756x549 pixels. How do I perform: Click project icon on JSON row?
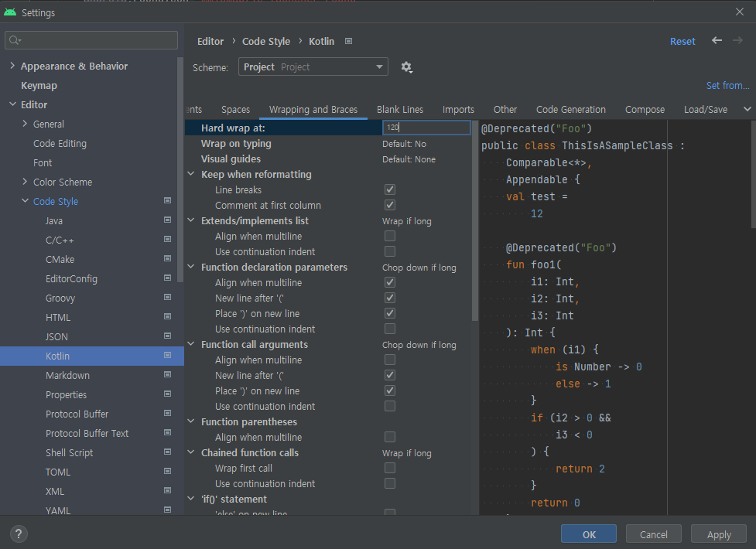[167, 336]
